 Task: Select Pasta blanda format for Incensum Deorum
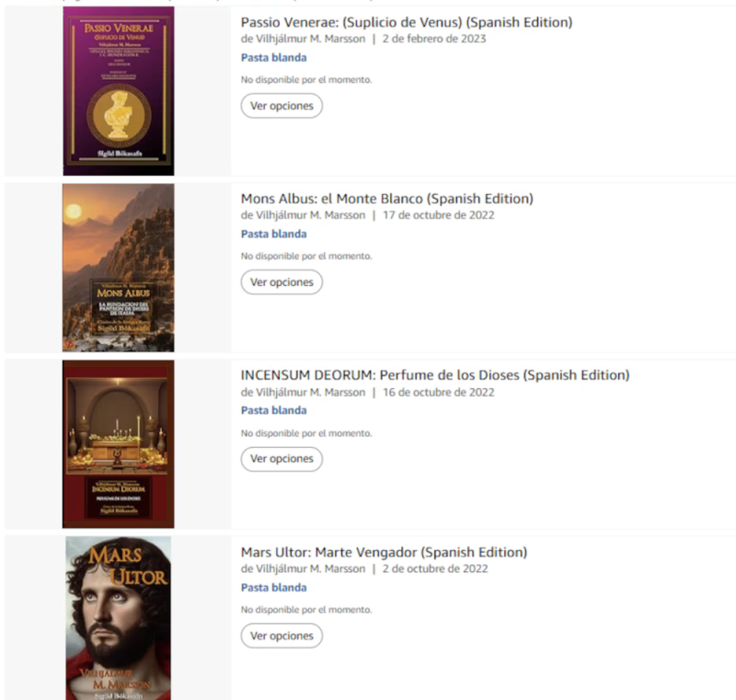click(x=273, y=410)
